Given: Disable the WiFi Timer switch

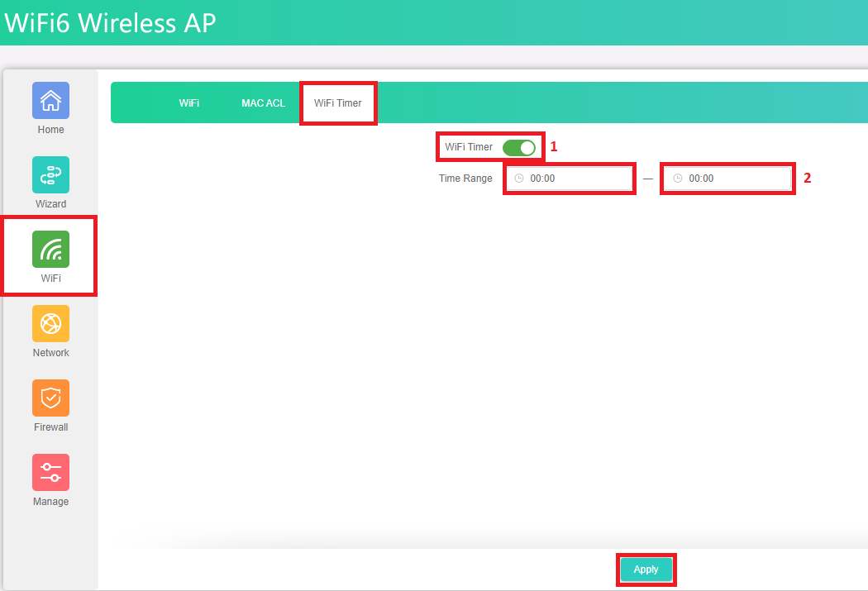Looking at the screenshot, I should point(519,148).
